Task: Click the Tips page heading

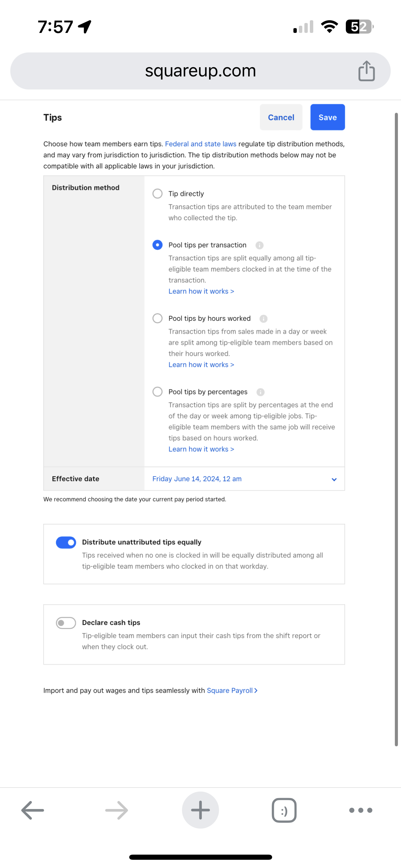Action: [x=52, y=118]
